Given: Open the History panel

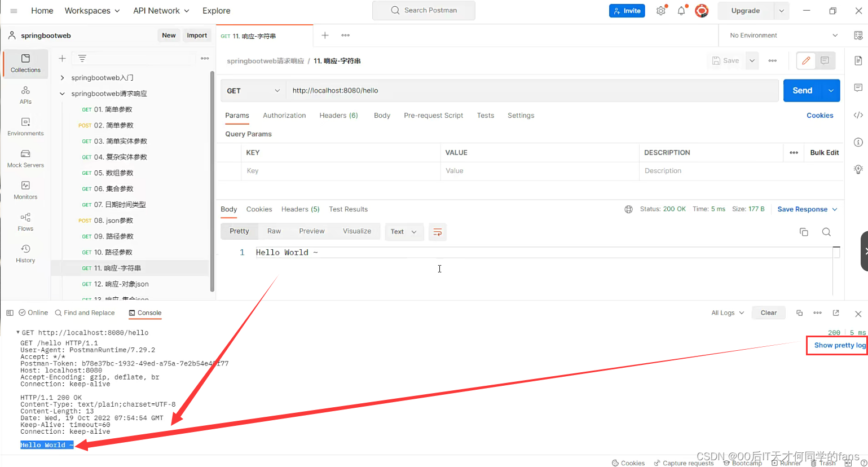Looking at the screenshot, I should pyautogui.click(x=25, y=253).
